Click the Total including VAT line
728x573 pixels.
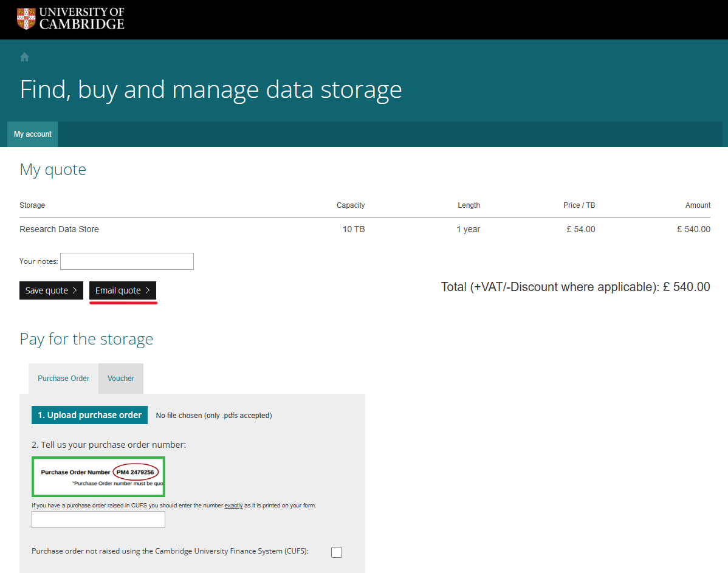coord(575,287)
